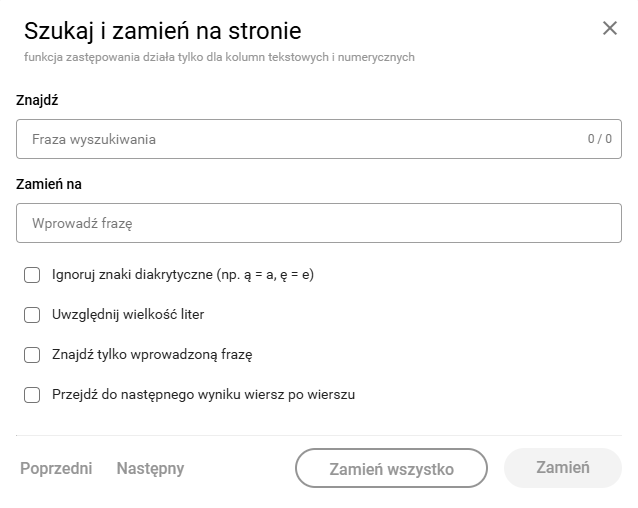Click the Zamień button
The width and height of the screenshot is (638, 508).
tap(563, 468)
